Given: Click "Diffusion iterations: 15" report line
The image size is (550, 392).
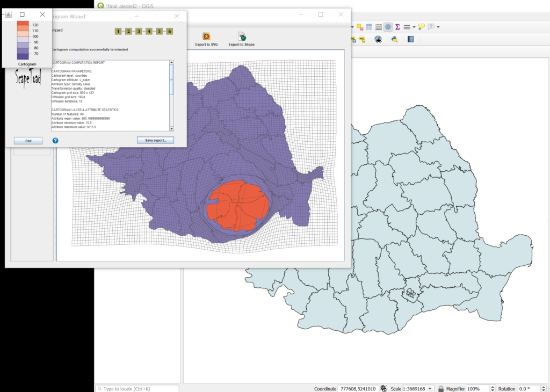Looking at the screenshot, I should (67, 101).
